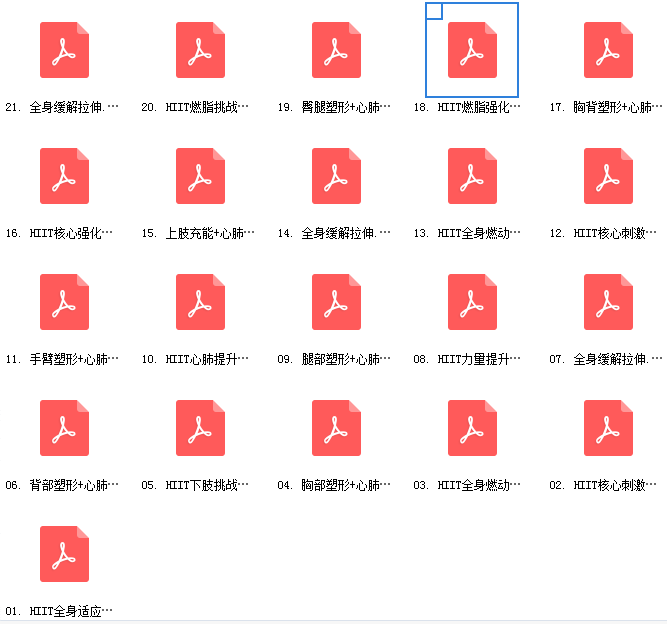Click the file name 10. HIIT心肺提升

click(195, 359)
